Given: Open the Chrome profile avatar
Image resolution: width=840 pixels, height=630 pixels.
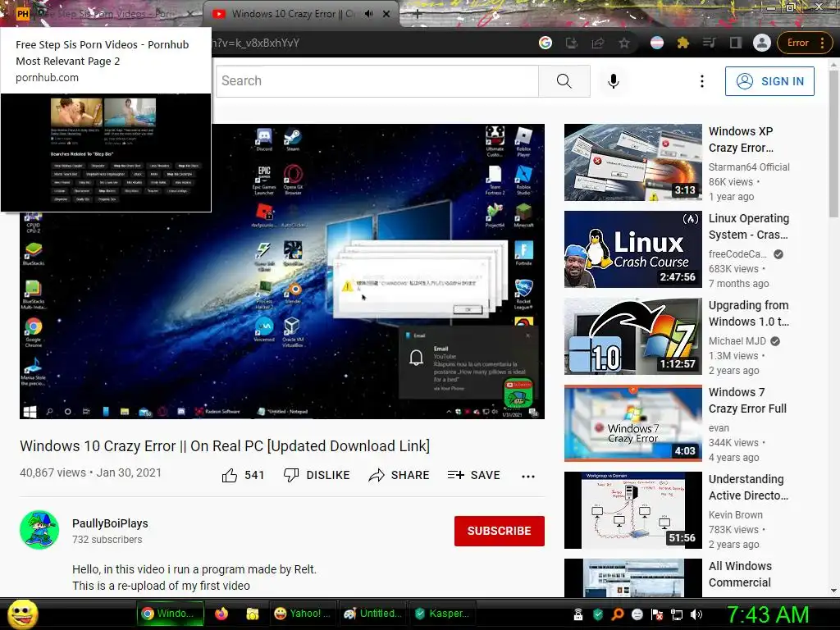Looking at the screenshot, I should click(762, 43).
